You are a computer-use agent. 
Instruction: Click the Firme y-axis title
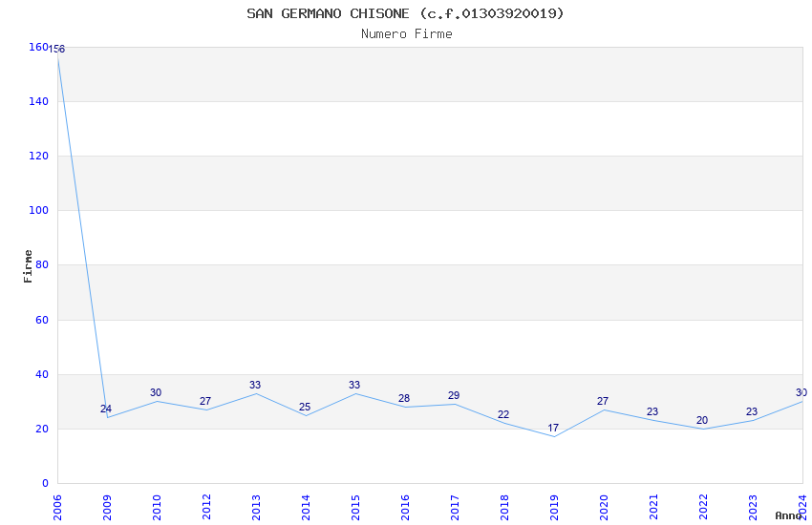click(29, 265)
